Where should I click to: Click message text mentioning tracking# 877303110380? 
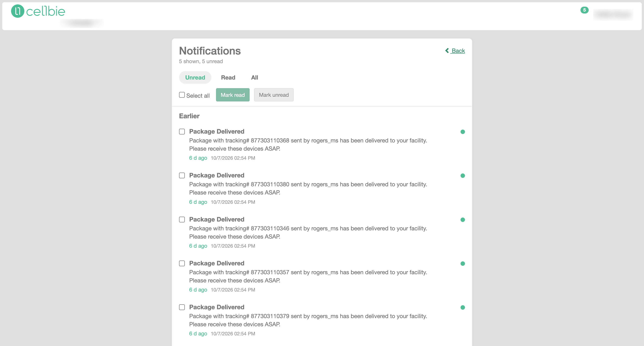308,188
